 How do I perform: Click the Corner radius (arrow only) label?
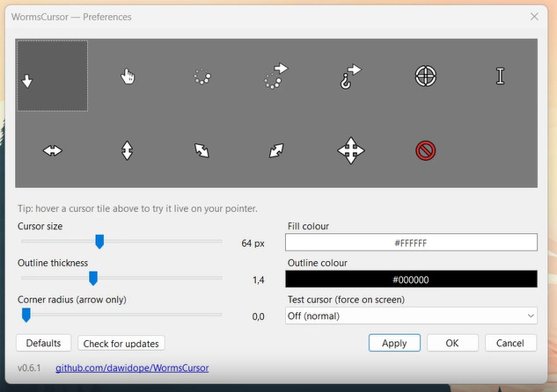pyautogui.click(x=72, y=300)
